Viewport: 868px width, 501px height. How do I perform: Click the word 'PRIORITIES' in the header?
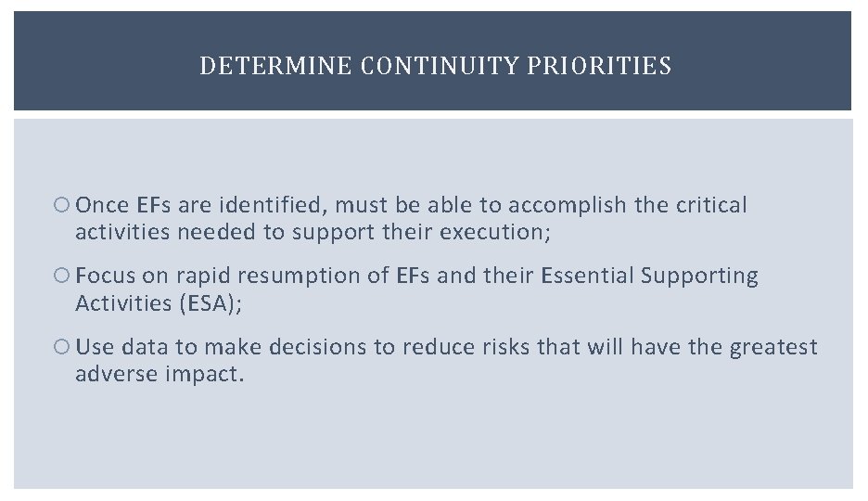click(599, 65)
